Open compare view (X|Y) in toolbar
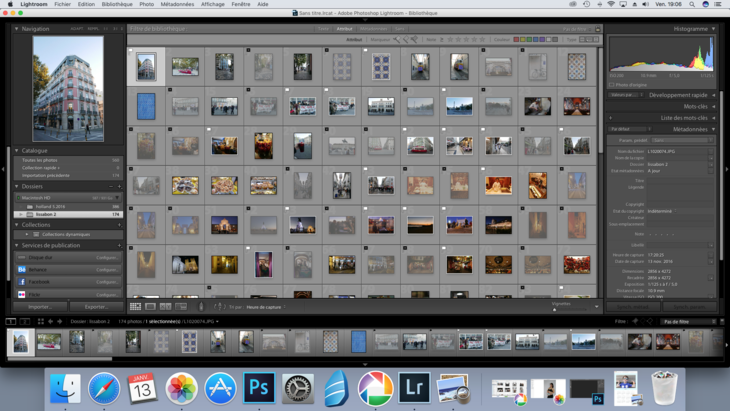 165,307
